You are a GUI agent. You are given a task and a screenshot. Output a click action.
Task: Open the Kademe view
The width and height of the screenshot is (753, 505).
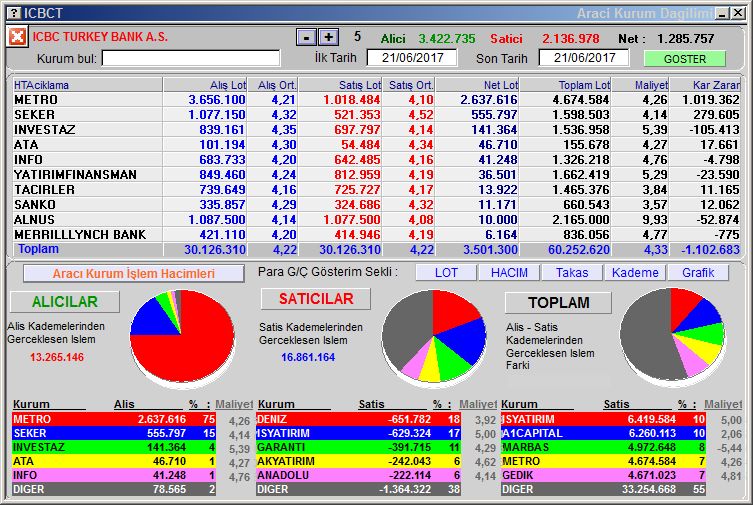click(635, 273)
